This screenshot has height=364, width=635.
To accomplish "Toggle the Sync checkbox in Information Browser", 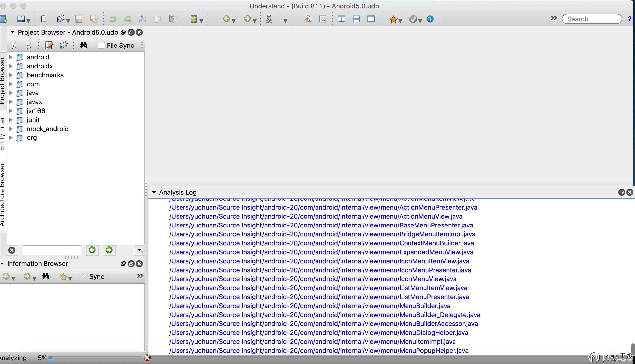I will click(84, 276).
